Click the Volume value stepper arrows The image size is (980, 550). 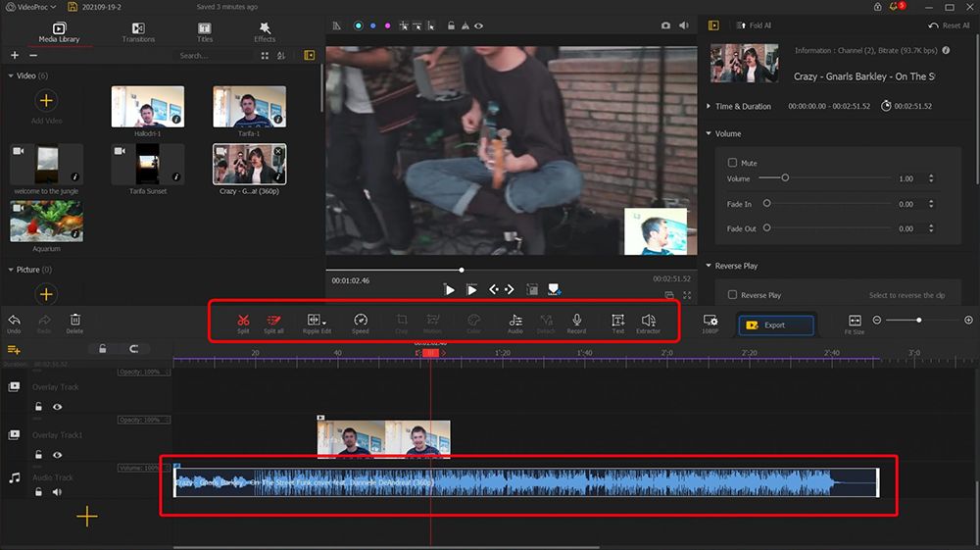tap(931, 178)
